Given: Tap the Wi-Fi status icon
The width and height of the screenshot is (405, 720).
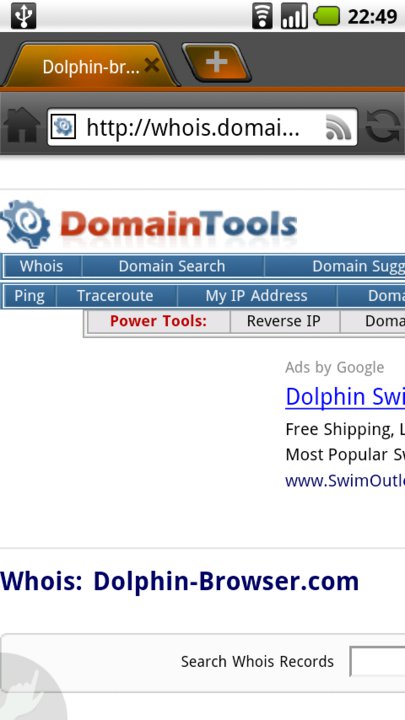Looking at the screenshot, I should click(x=262, y=16).
